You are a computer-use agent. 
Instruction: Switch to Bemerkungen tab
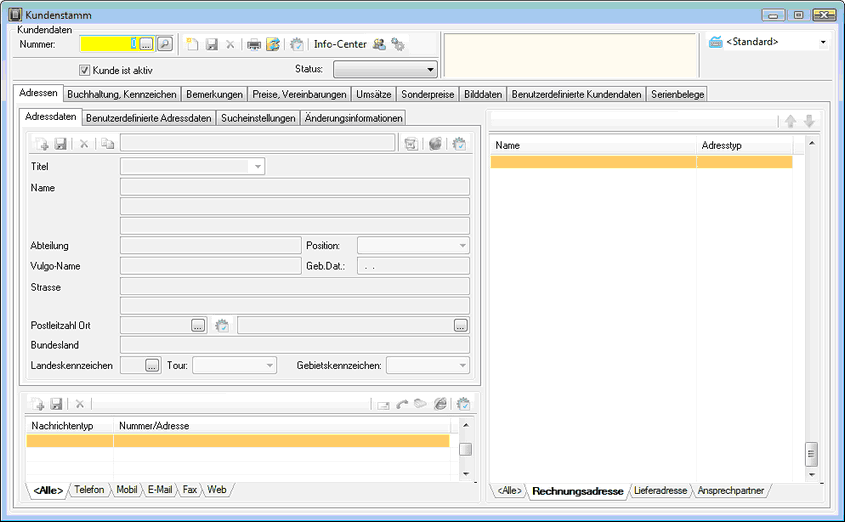click(x=214, y=94)
